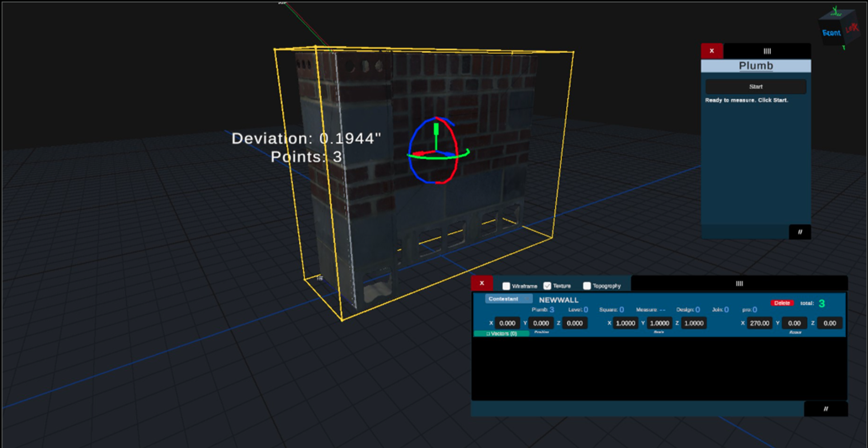Image resolution: width=868 pixels, height=448 pixels.
Task: Click the Plumb panel title header
Action: coord(755,66)
